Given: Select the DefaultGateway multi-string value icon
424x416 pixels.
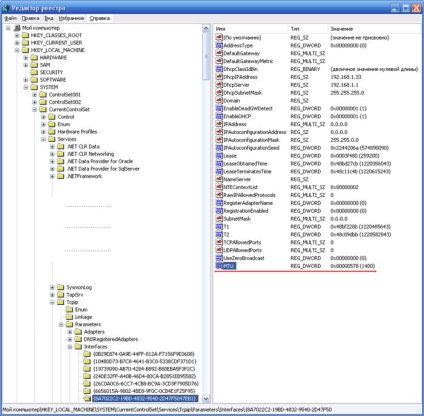Looking at the screenshot, I should coord(219,53).
